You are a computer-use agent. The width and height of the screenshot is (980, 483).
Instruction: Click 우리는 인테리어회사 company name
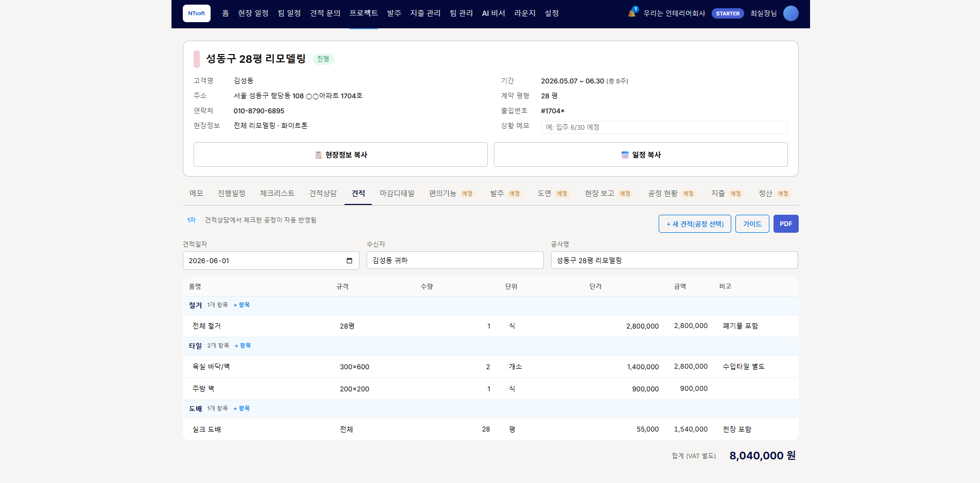coord(674,13)
